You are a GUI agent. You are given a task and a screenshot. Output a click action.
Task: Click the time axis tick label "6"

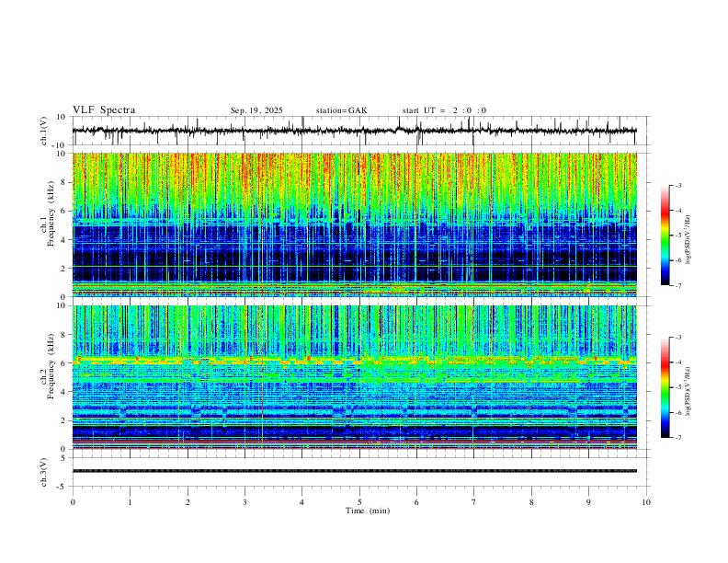[x=416, y=502]
